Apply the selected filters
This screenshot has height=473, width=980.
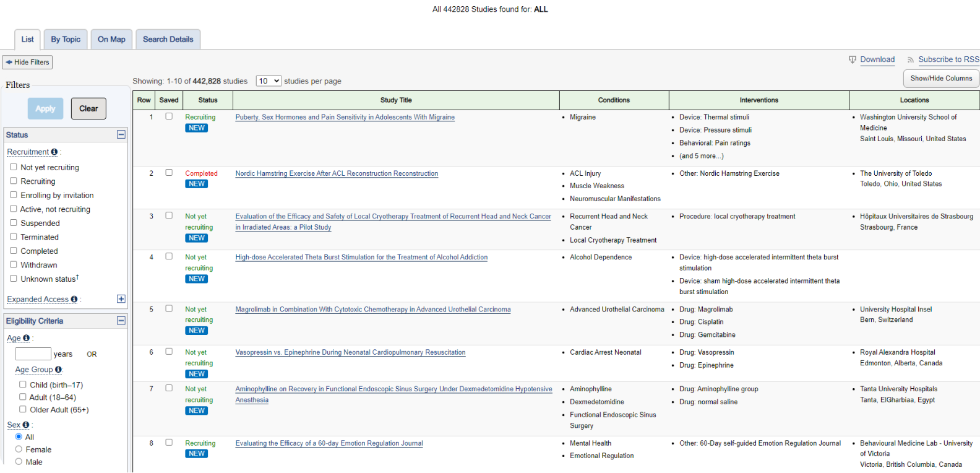click(45, 108)
